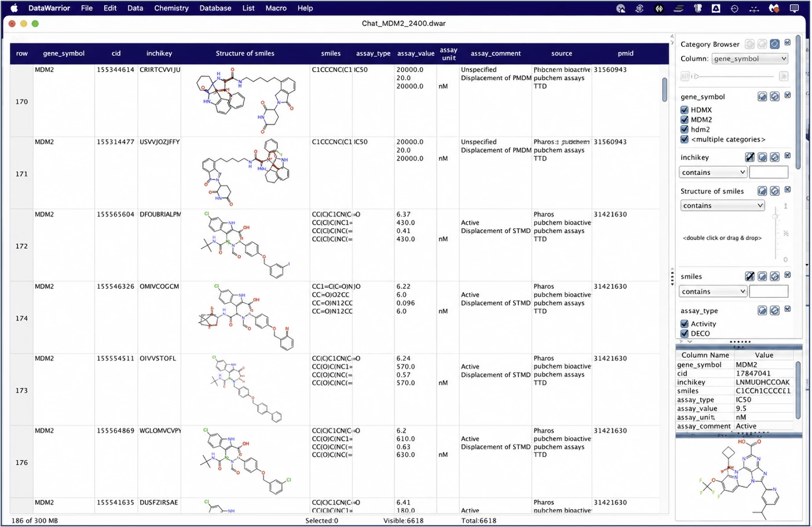Remove the smiles filter via its close icon
This screenshot has height=527, width=812.
[x=788, y=275]
